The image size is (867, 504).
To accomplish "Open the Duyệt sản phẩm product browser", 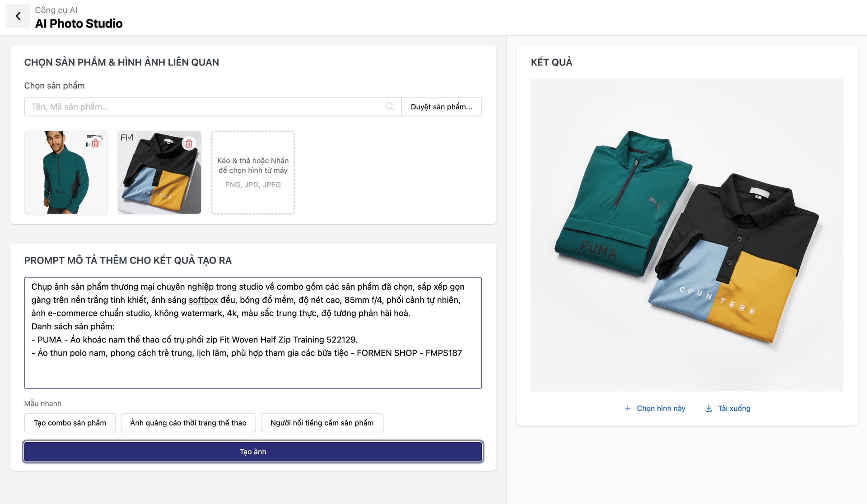I will [441, 106].
